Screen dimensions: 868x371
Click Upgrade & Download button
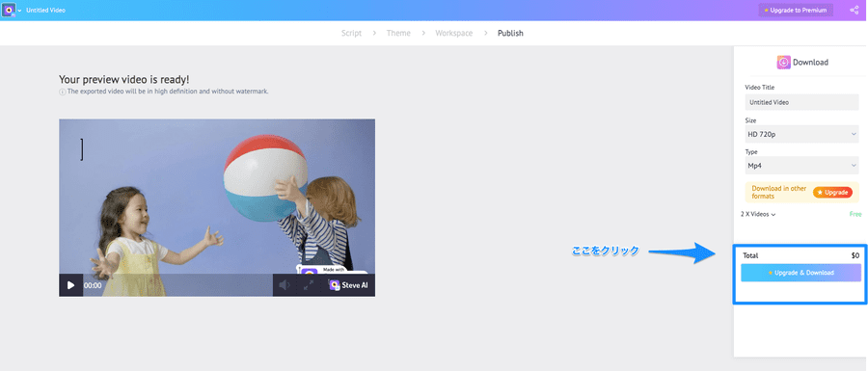tap(801, 273)
